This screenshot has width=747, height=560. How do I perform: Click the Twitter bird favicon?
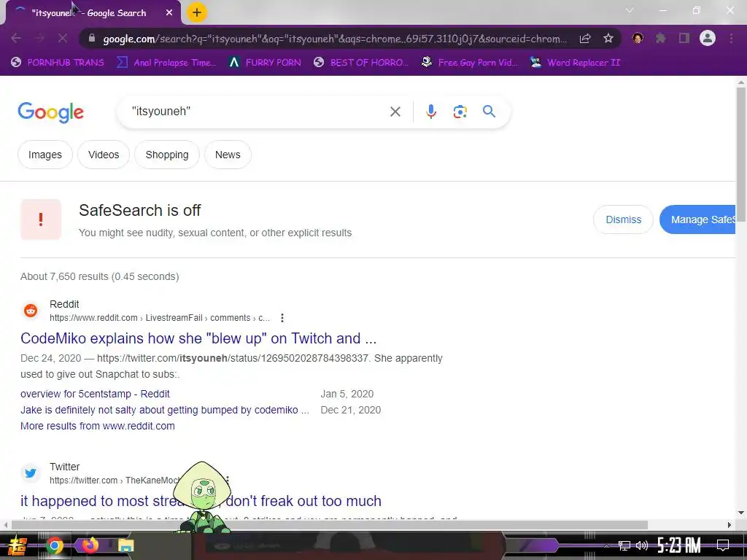[31, 472]
